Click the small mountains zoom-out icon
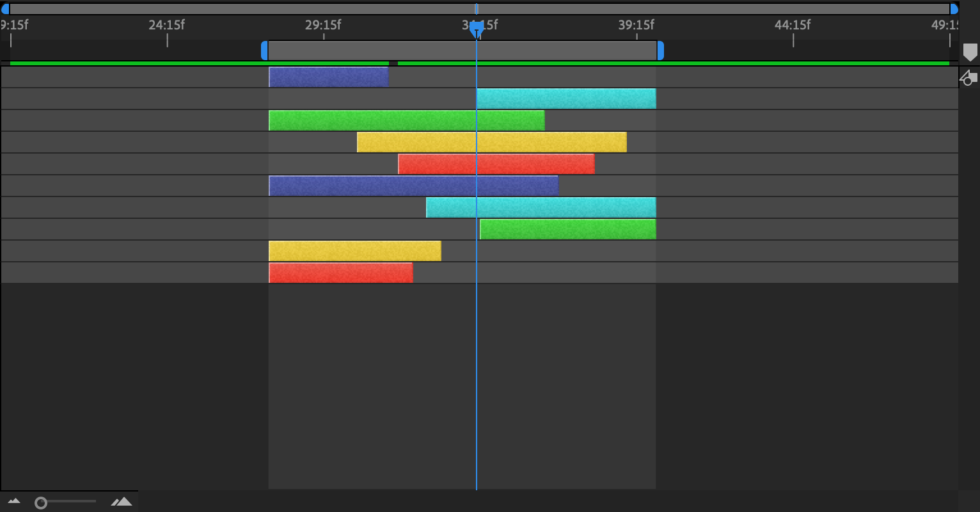This screenshot has height=512, width=980. [13, 502]
